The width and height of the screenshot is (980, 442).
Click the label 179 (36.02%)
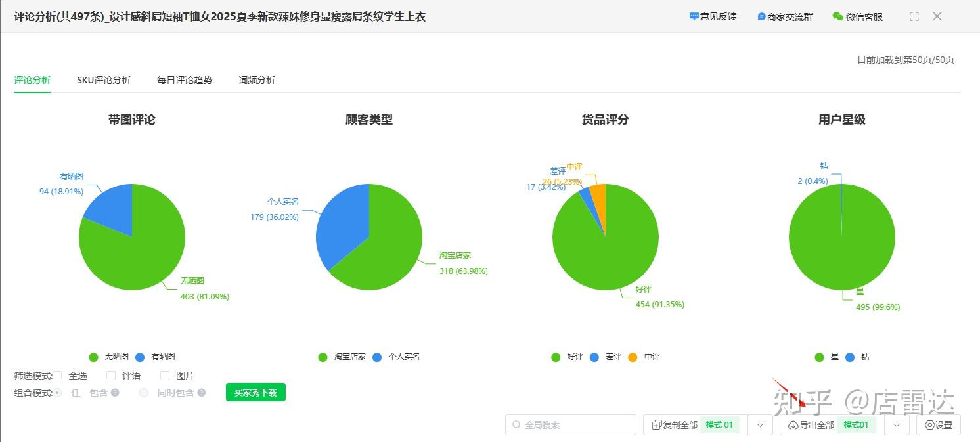(x=275, y=217)
